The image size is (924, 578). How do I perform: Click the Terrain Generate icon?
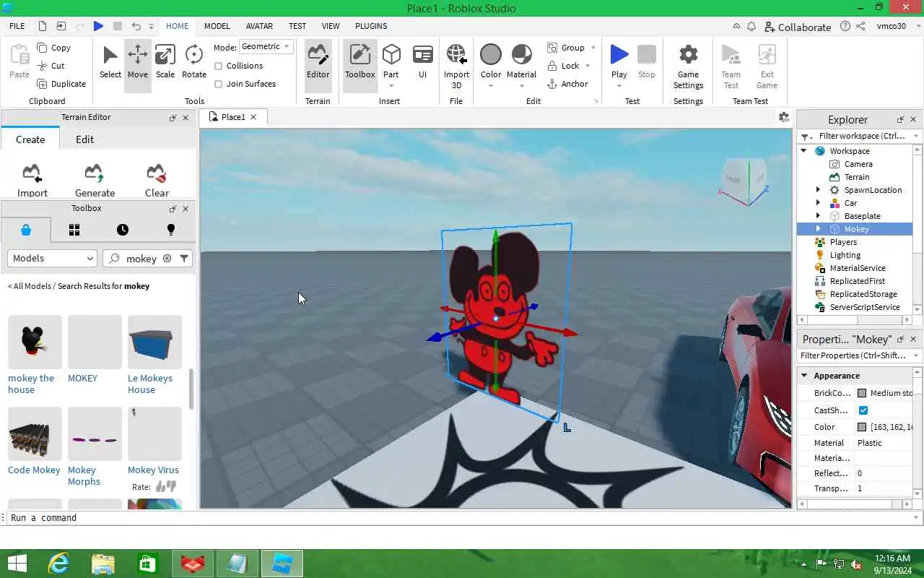[95, 173]
